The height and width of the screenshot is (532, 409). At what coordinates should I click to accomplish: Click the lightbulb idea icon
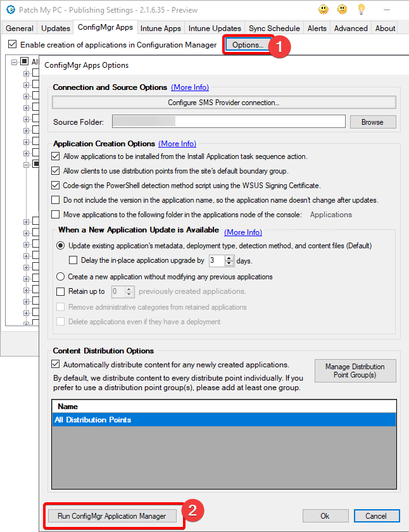361,9
